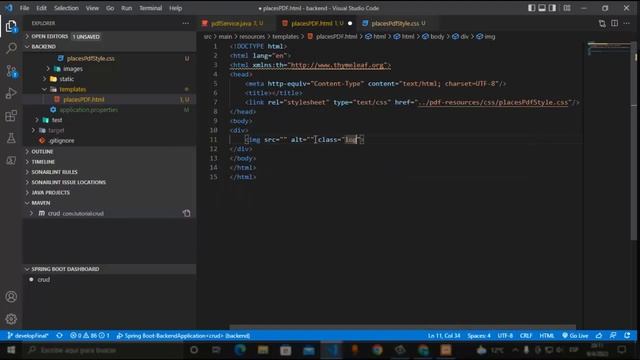640x360 pixels.
Task: Open the Search view in activity bar
Action: point(11,48)
